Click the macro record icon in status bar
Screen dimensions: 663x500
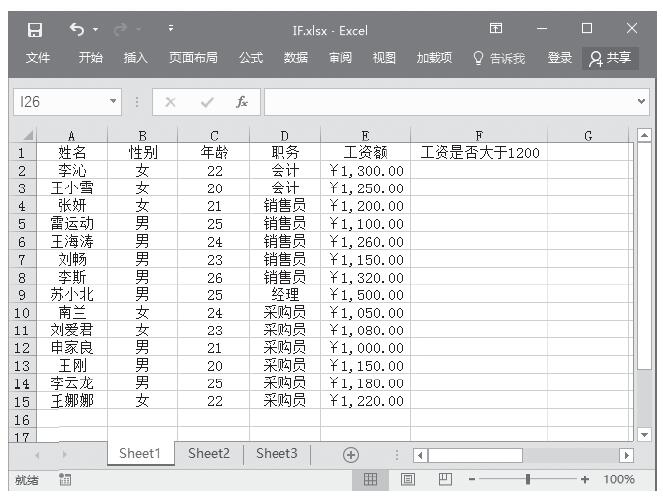click(x=65, y=480)
